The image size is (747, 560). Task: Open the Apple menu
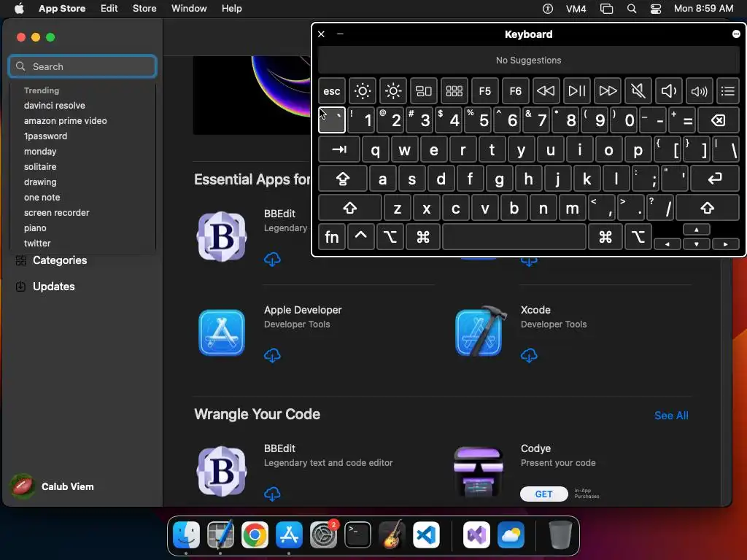pyautogui.click(x=19, y=8)
